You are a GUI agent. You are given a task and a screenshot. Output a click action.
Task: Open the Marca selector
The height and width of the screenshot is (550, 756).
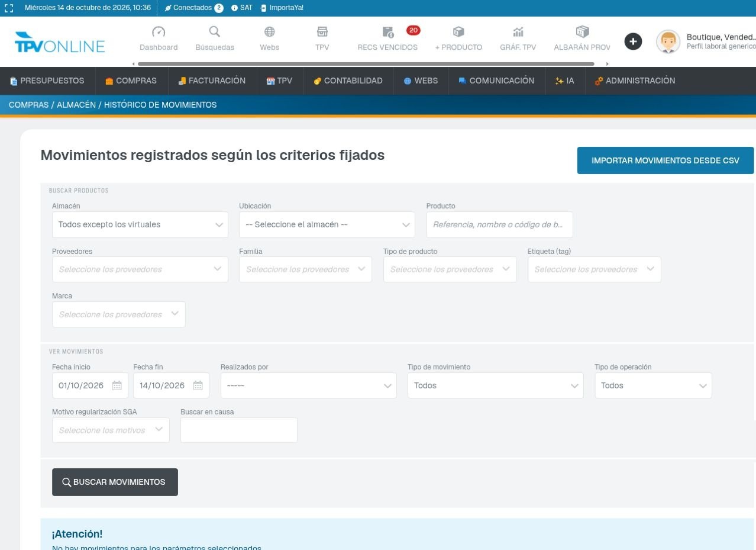tap(119, 314)
